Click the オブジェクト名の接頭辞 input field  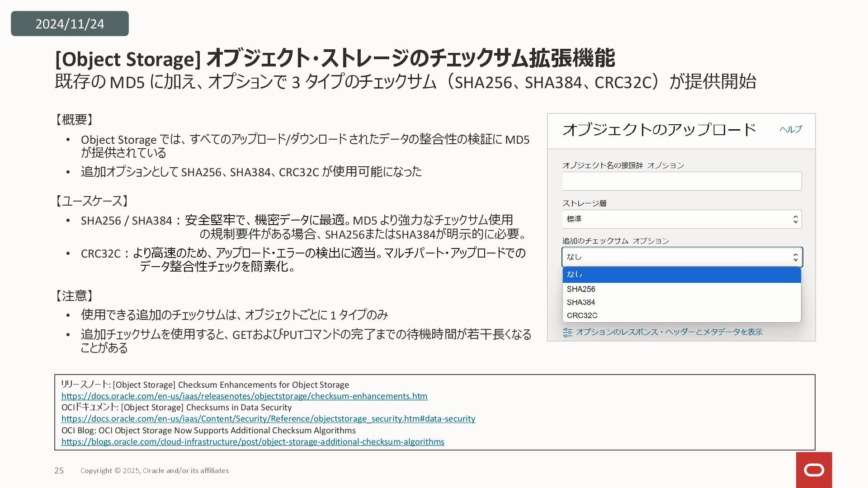pyautogui.click(x=681, y=181)
